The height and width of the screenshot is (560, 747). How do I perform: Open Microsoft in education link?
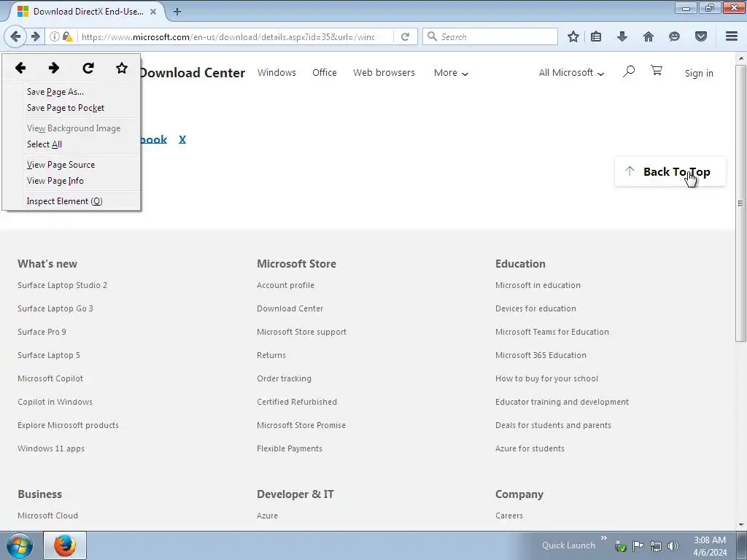pos(538,285)
